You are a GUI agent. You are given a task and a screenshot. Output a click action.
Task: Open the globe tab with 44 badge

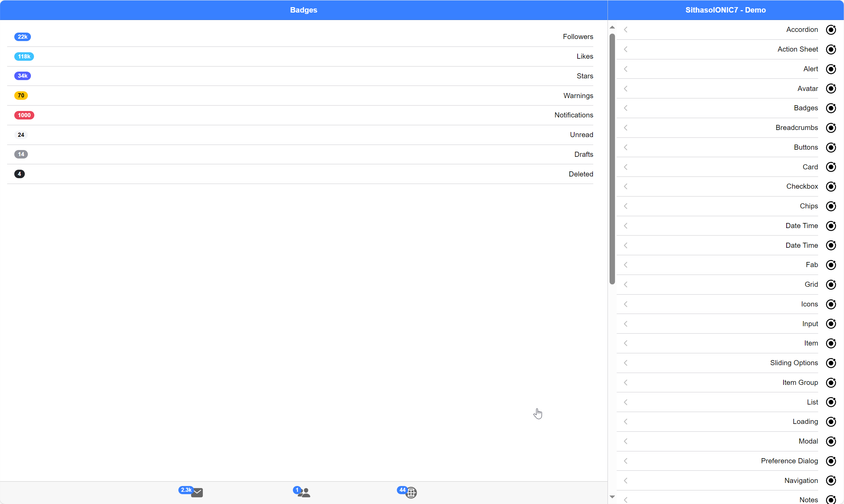pos(411,492)
